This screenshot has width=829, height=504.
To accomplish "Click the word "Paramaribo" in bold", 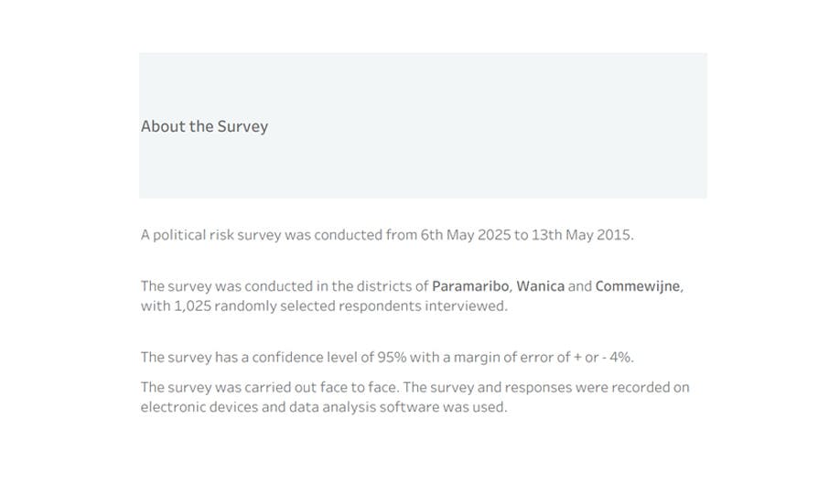I will (x=470, y=285).
